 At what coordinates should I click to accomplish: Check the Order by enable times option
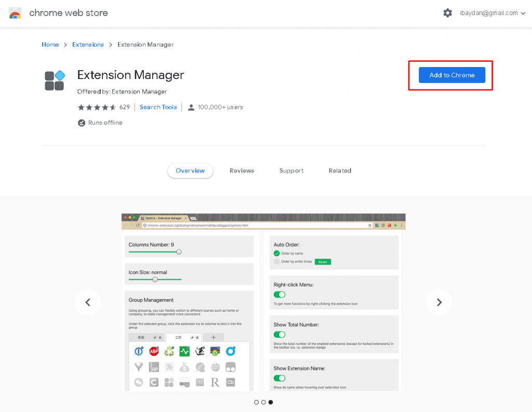(276, 261)
